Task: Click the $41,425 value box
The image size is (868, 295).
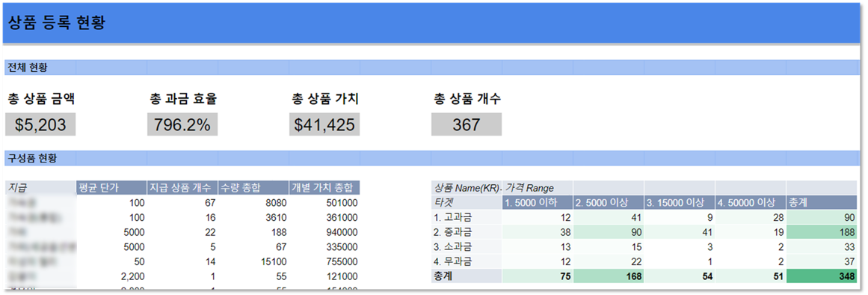Action: pyautogui.click(x=324, y=125)
